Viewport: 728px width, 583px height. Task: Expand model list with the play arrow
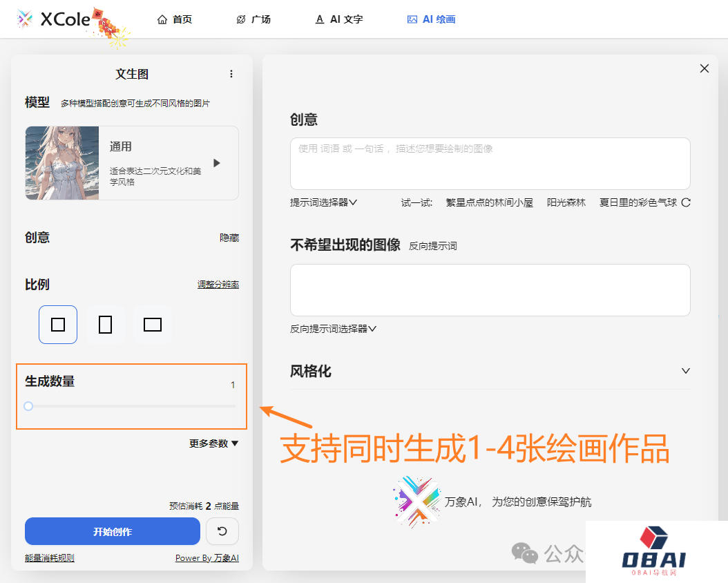point(217,163)
